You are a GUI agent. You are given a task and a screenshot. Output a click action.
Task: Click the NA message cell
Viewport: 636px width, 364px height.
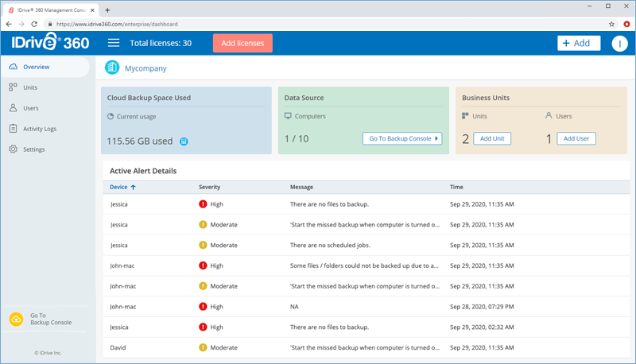pos(294,307)
